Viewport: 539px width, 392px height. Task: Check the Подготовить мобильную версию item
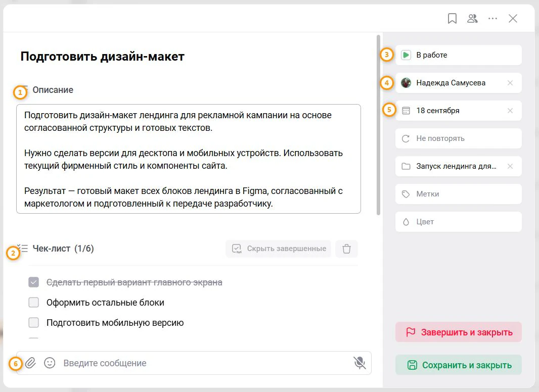click(x=34, y=323)
